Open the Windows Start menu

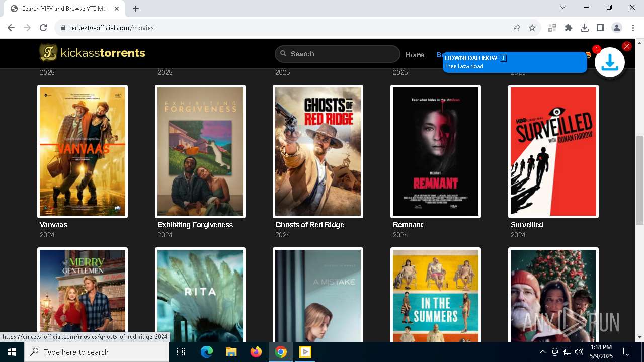[x=12, y=352]
